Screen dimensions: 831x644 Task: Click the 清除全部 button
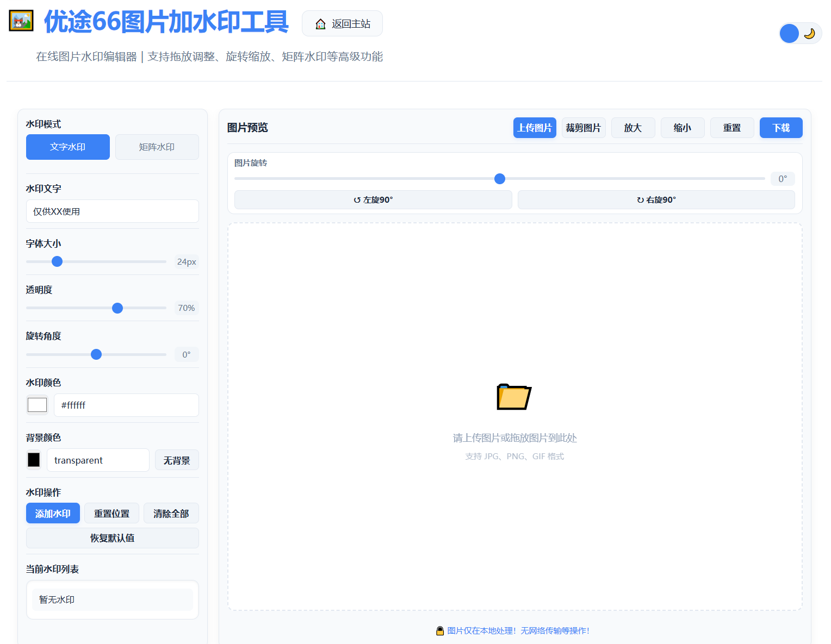pos(171,513)
